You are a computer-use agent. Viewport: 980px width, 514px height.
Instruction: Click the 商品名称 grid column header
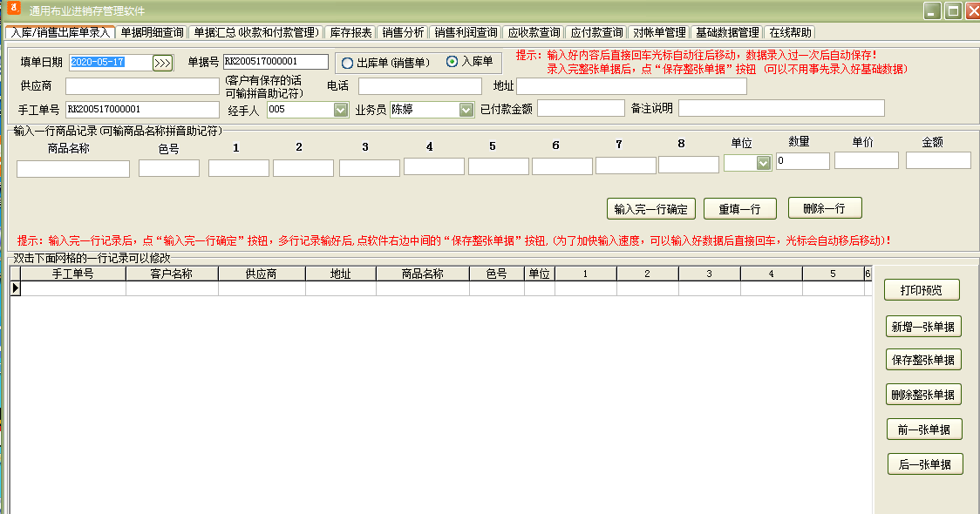(x=423, y=274)
